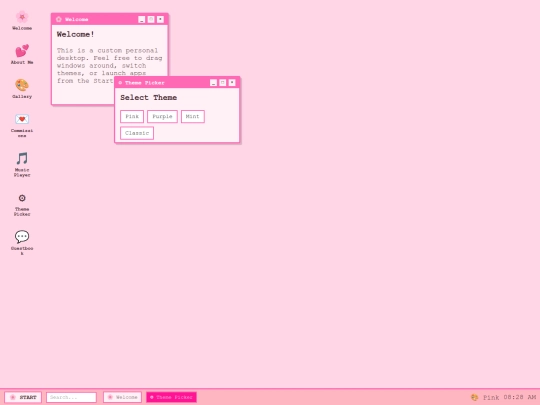Choose the Mint theme button
This screenshot has width=540, height=405.
(193, 116)
